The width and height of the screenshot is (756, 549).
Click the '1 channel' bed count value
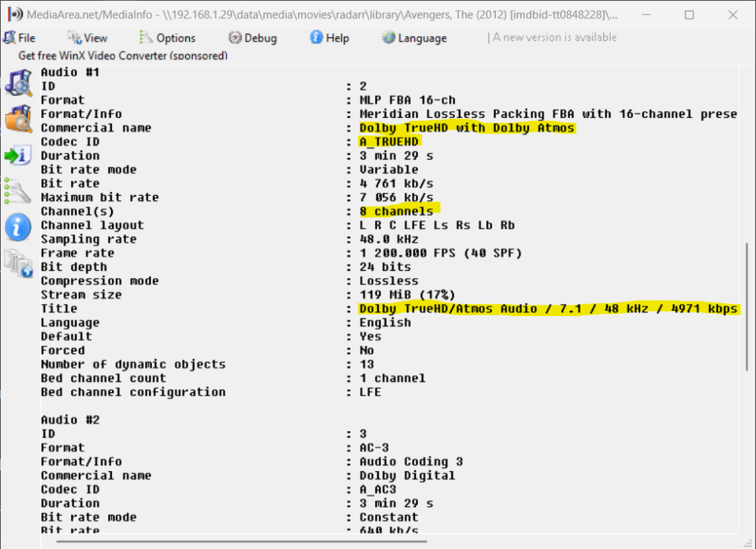pyautogui.click(x=392, y=378)
